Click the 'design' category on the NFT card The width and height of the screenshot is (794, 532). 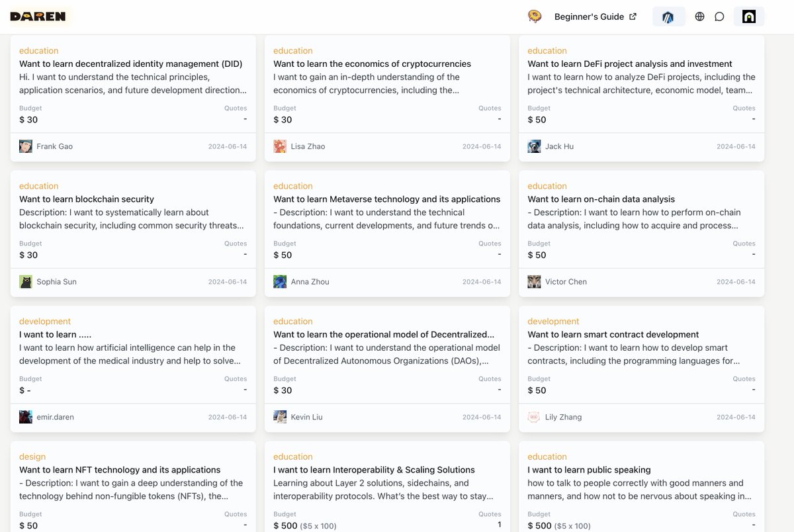pyautogui.click(x=32, y=457)
